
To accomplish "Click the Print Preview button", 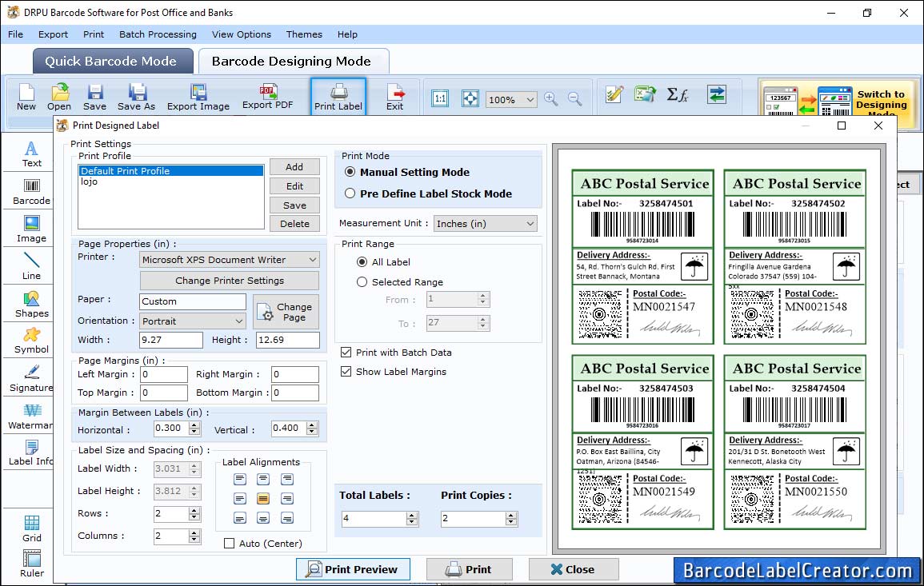I will coord(353,569).
